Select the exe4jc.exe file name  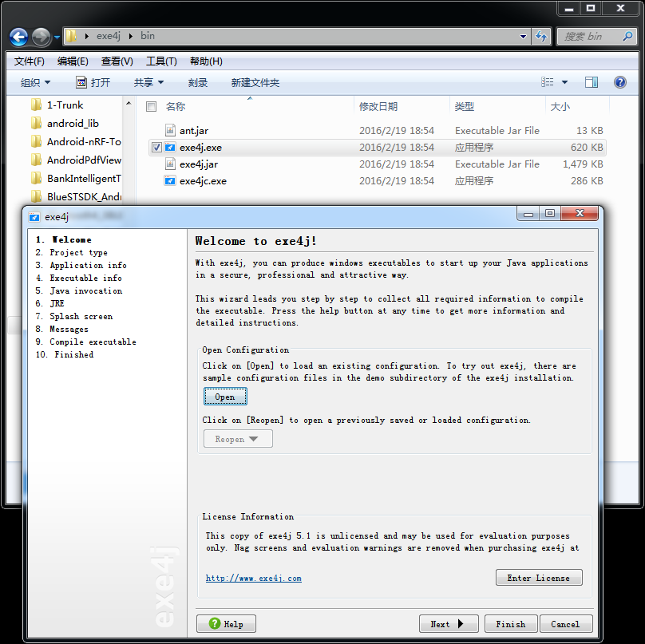pyautogui.click(x=203, y=181)
